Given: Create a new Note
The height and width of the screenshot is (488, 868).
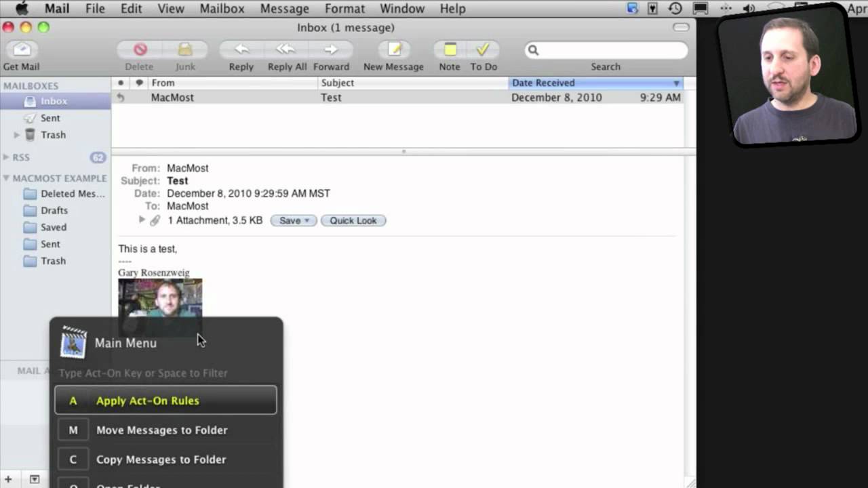Looking at the screenshot, I should coord(450,49).
